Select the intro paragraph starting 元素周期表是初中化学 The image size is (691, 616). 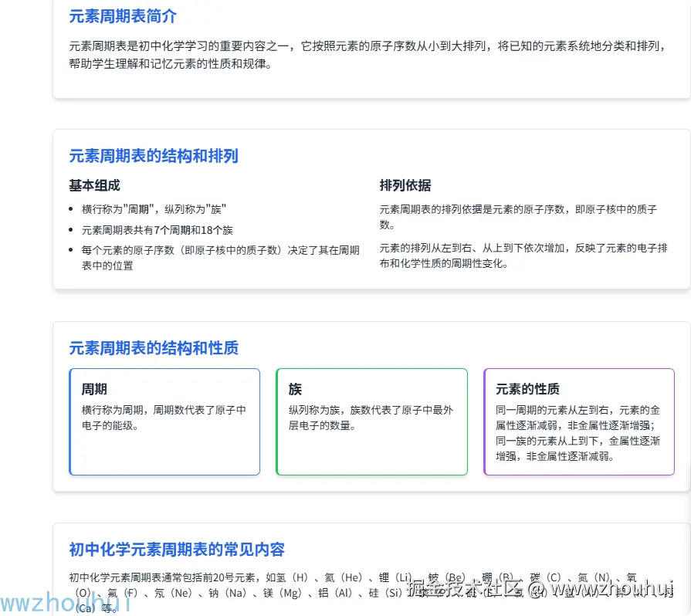[368, 55]
